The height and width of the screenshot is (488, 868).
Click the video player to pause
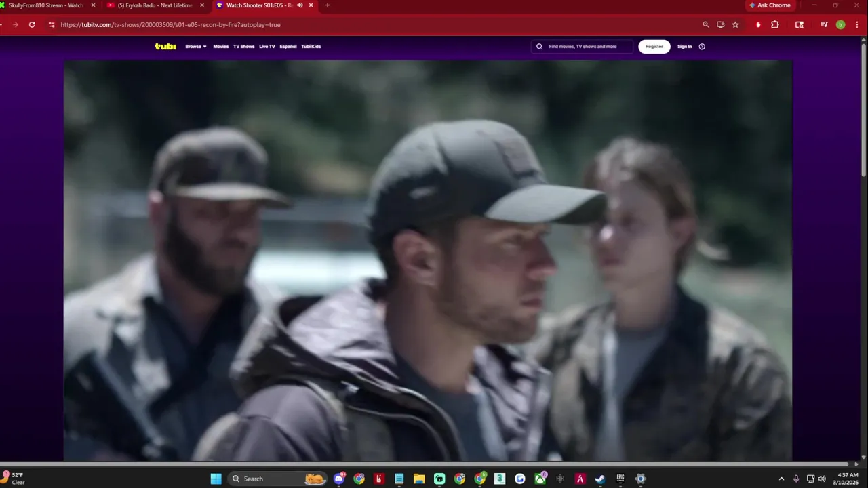click(428, 261)
